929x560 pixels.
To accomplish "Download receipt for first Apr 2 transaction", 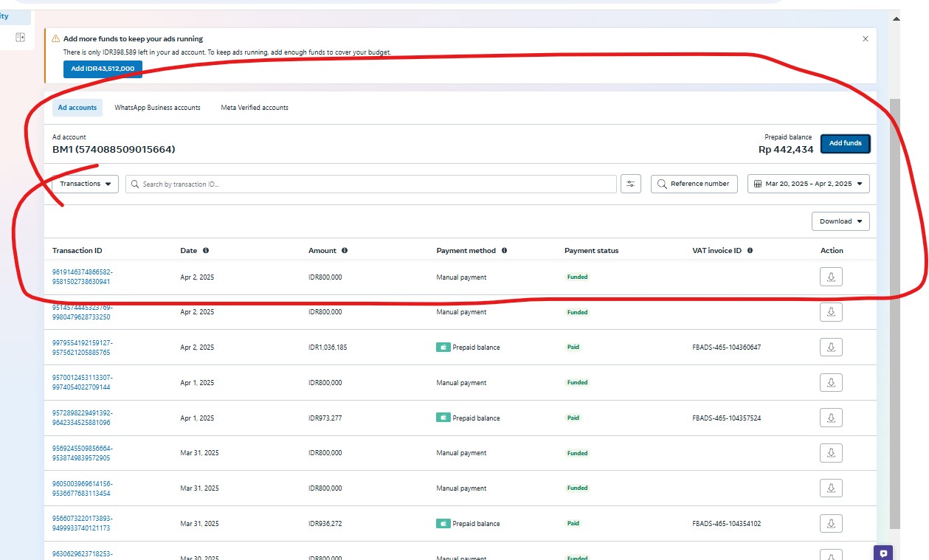I will click(x=831, y=277).
